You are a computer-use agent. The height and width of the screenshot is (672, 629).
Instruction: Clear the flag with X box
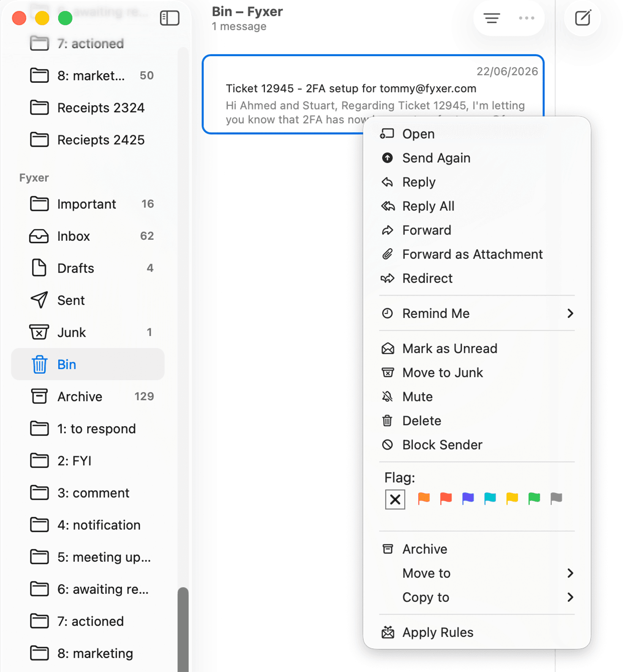coord(395,499)
